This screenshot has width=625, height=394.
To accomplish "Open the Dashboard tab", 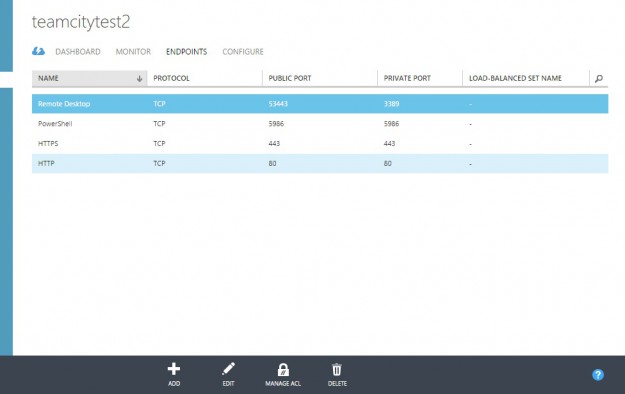I will [x=78, y=51].
